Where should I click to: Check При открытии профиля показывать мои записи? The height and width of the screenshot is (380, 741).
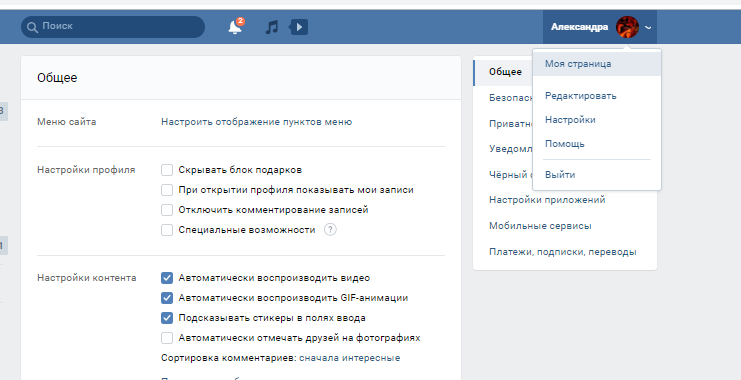pyautogui.click(x=167, y=190)
